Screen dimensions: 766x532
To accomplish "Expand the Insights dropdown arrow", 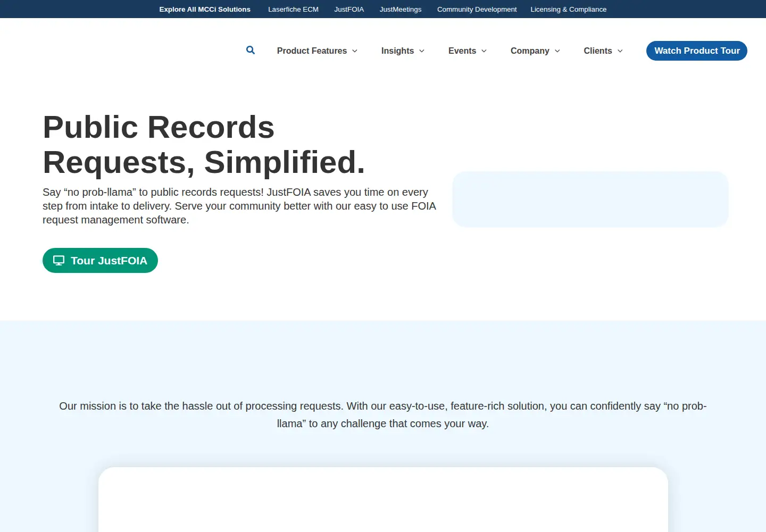I will (x=422, y=51).
